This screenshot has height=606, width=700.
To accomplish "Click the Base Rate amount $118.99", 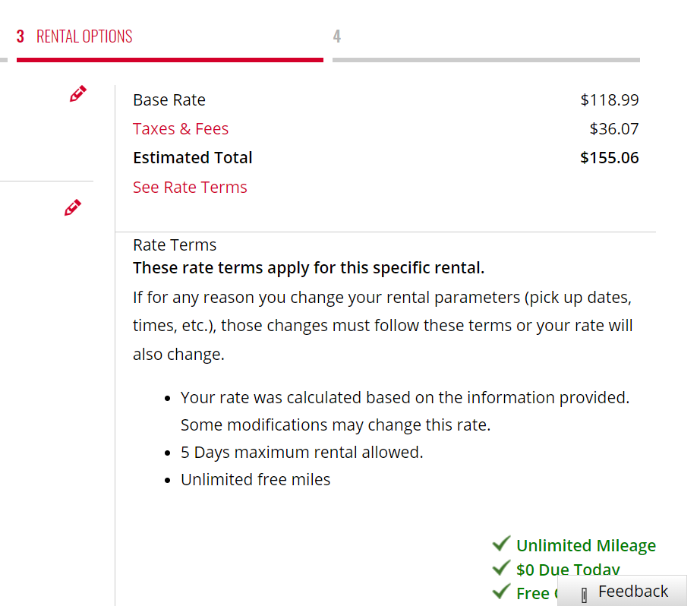I will pos(610,100).
